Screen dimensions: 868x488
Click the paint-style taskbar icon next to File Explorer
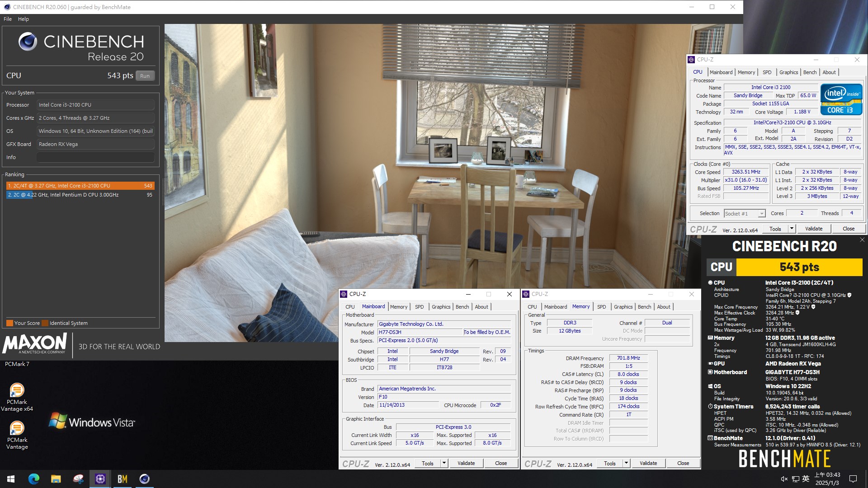[78, 479]
